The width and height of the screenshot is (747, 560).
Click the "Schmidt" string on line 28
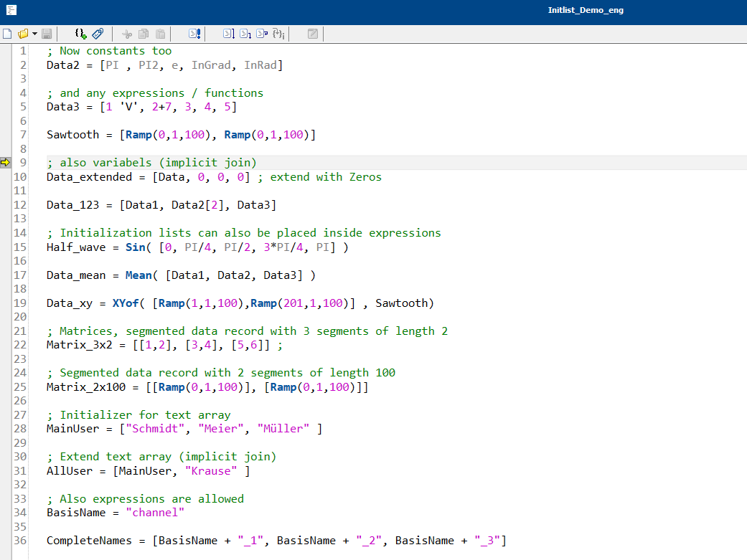click(x=155, y=429)
